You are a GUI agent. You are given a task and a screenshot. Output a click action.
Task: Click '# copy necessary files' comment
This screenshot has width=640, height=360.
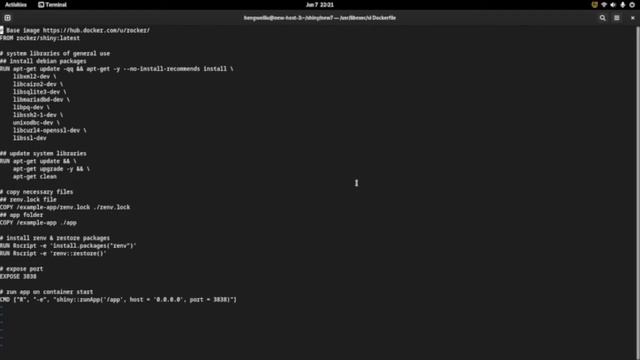pos(37,192)
